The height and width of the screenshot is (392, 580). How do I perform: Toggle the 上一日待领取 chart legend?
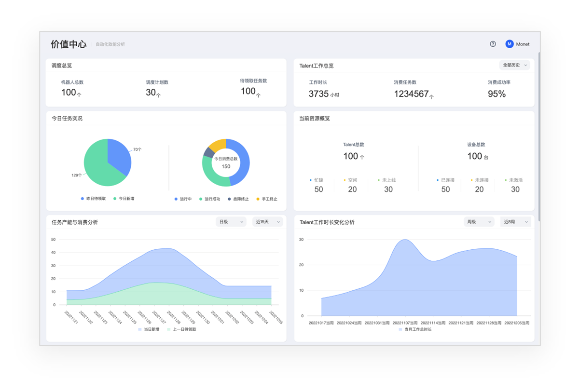coord(181,329)
